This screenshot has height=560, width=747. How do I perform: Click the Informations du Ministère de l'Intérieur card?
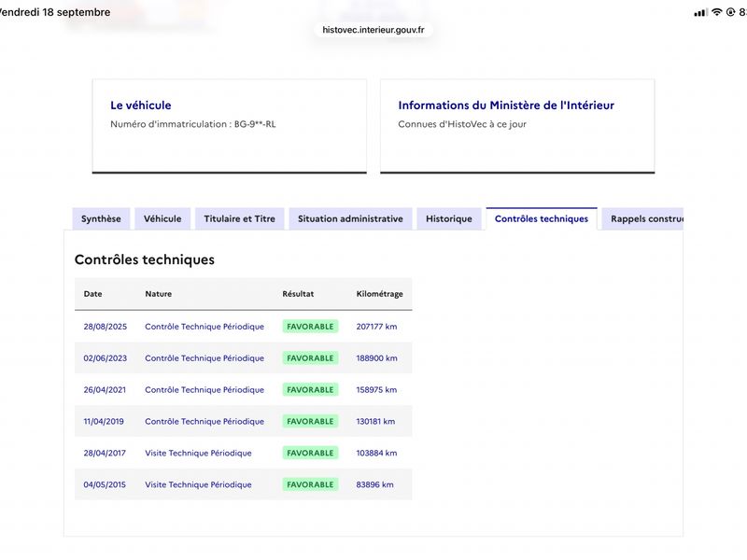click(x=517, y=126)
